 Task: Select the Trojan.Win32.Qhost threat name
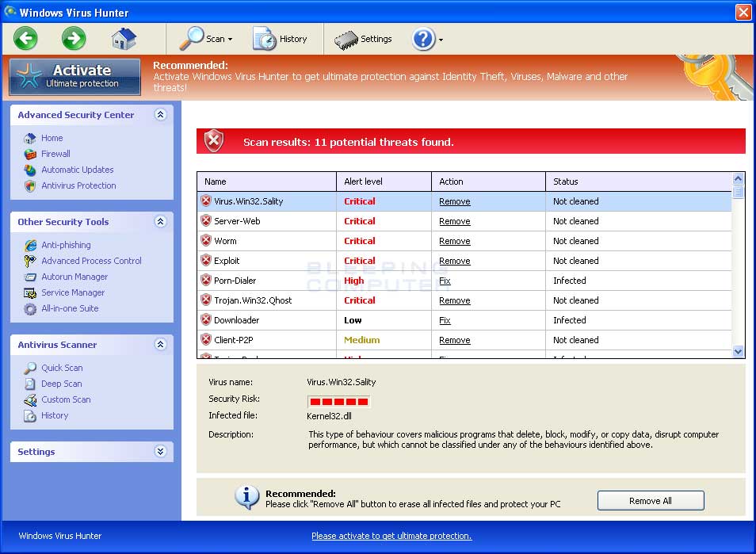253,300
